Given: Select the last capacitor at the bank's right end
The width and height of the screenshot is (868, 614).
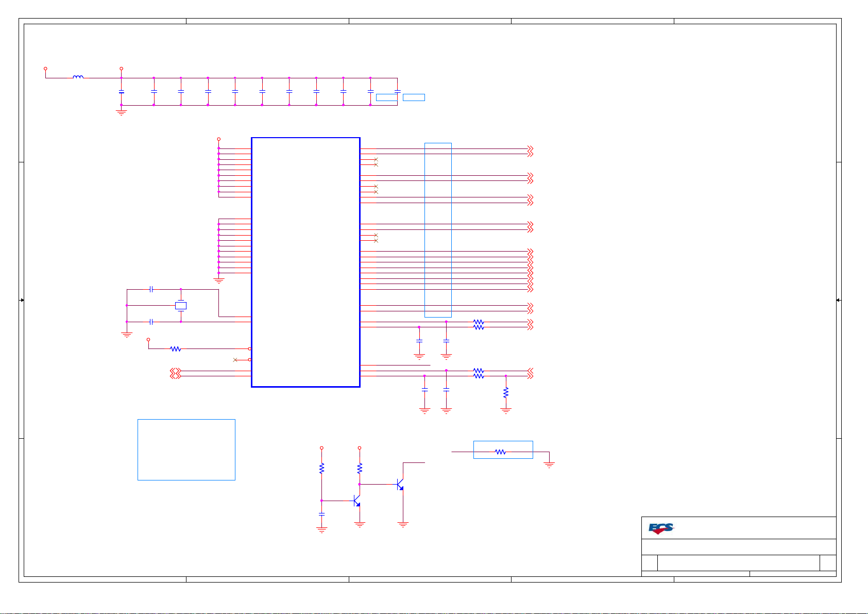Looking at the screenshot, I should (x=397, y=91).
